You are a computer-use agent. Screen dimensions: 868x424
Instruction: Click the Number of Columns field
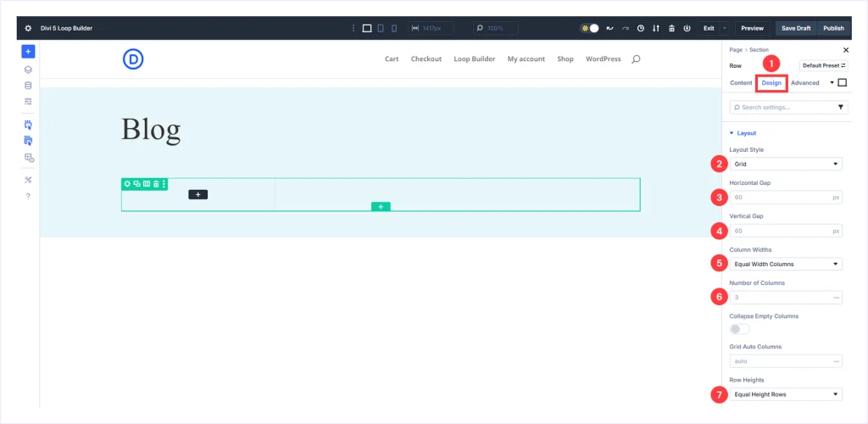point(786,298)
